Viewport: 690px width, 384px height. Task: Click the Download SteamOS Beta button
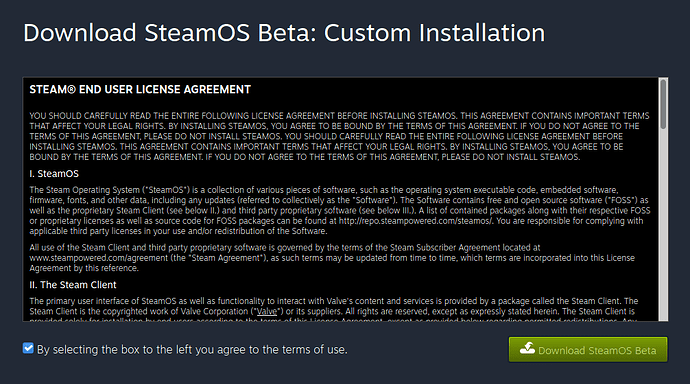[x=588, y=350]
